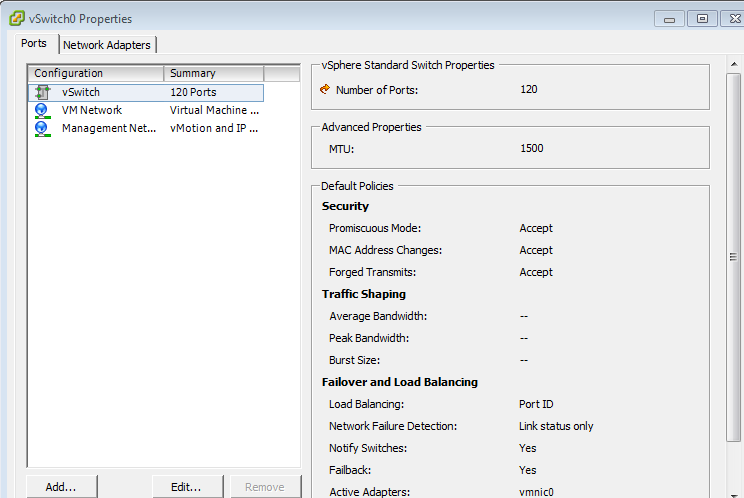Open the Network Adapters tab
Screen dimensions: 744x498
coord(107,45)
